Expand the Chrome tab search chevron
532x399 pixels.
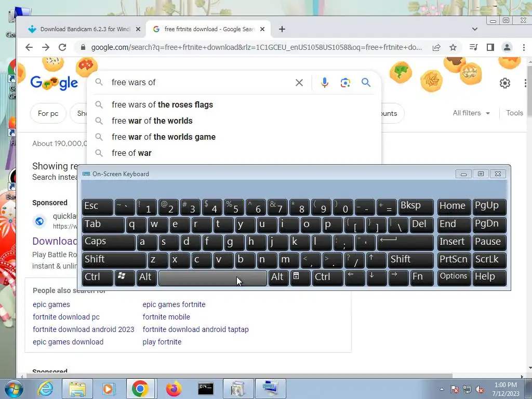475,29
